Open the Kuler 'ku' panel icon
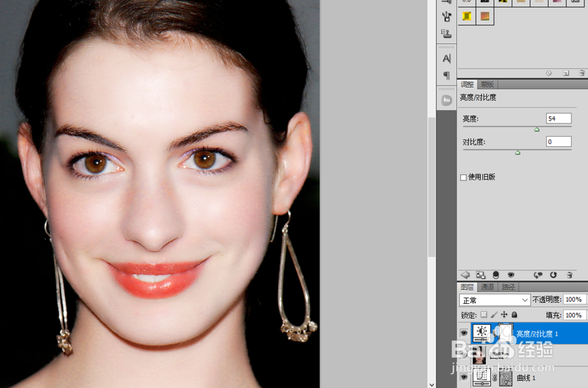This screenshot has width=588, height=388. 446,100
